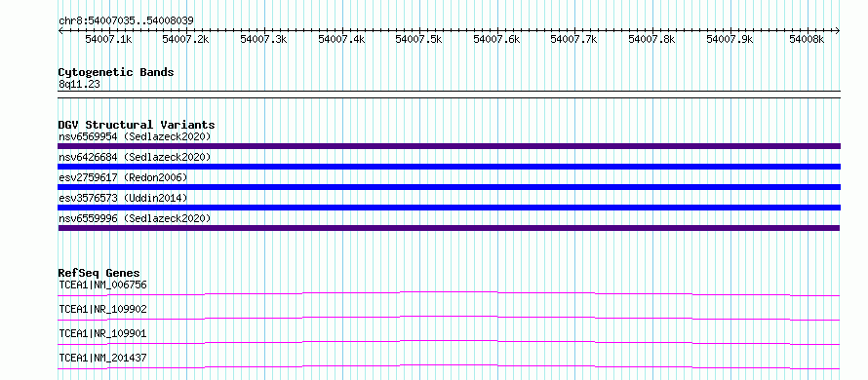Image resolution: width=868 pixels, height=380 pixels.
Task: Open the TCEA1|NR_109902 transcript label
Action: coord(103,310)
